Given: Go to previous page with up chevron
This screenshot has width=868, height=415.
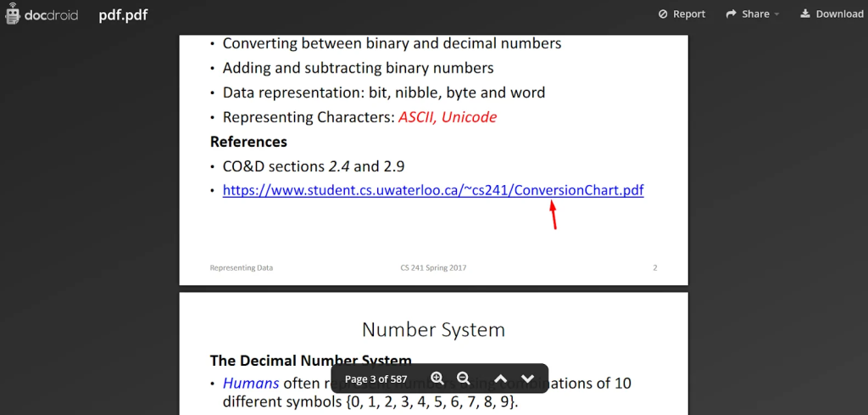Looking at the screenshot, I should coord(500,379).
